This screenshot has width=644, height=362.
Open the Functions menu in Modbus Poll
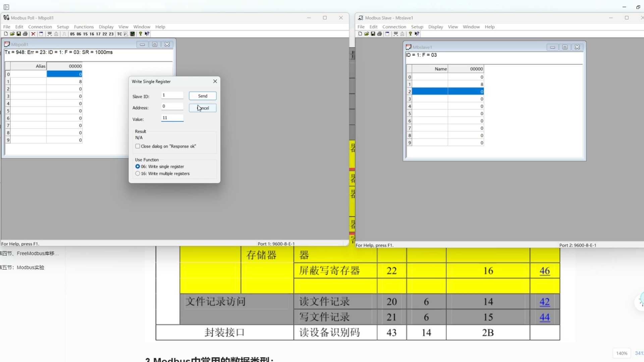(84, 27)
